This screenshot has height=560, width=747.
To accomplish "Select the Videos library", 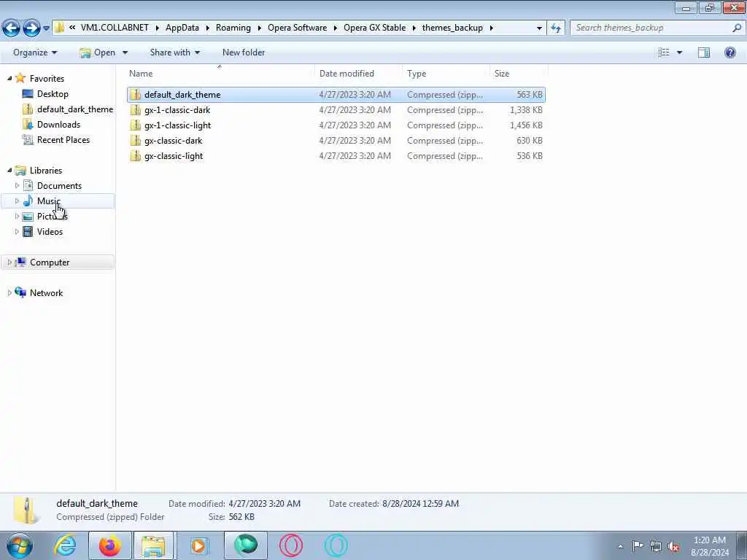I will (x=50, y=231).
